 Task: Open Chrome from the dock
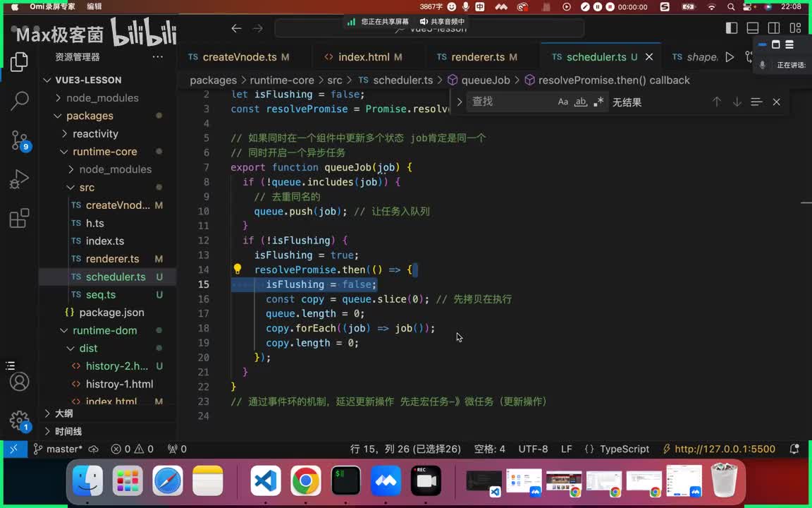305,480
